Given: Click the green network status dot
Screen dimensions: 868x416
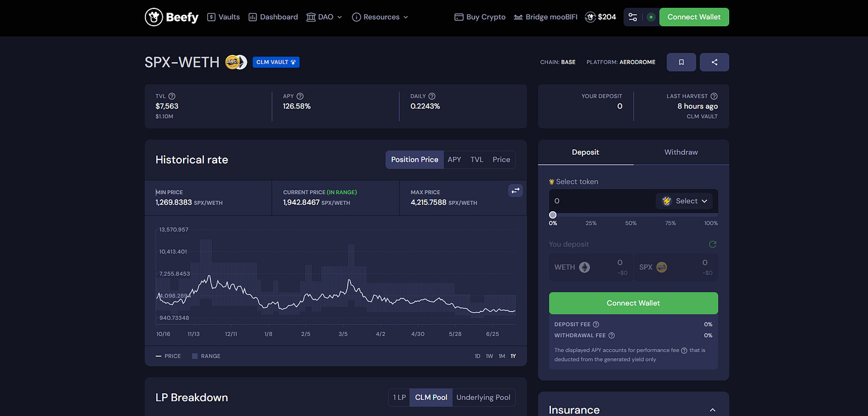Looking at the screenshot, I should [651, 17].
